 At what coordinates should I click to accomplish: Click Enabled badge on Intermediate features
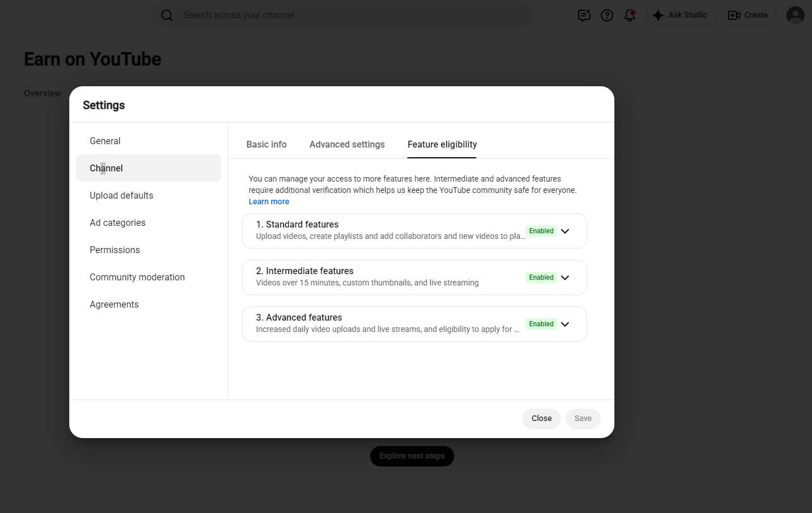pos(541,277)
